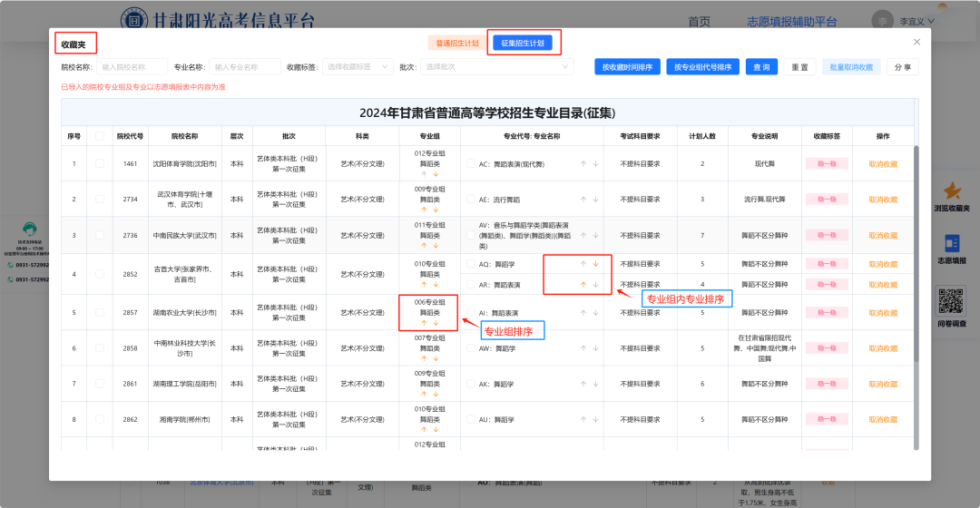Check the AC 舞蹈表演(现代舞) major checkbox
980x508 pixels.
pyautogui.click(x=471, y=163)
